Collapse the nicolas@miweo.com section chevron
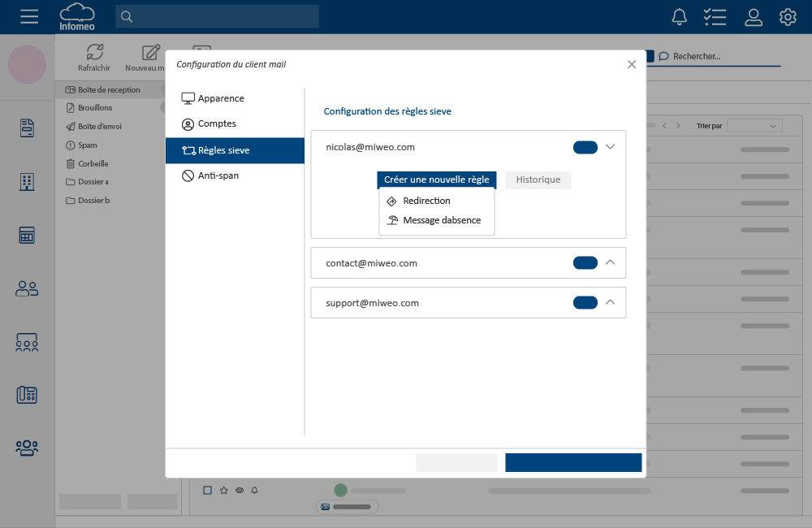 pyautogui.click(x=611, y=147)
